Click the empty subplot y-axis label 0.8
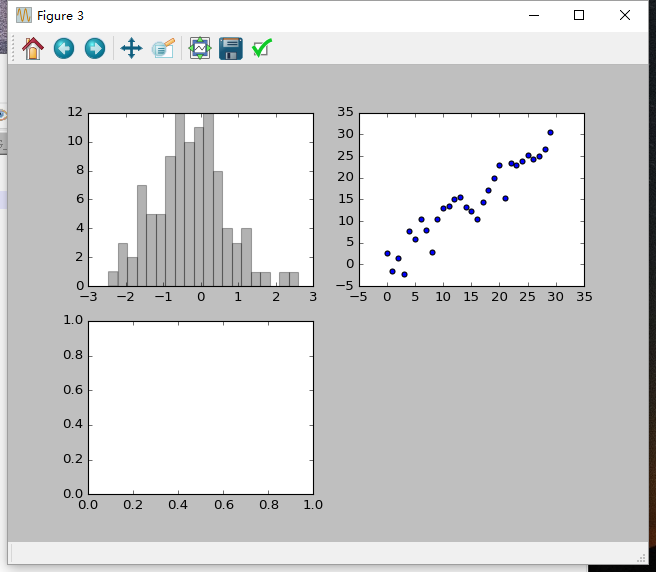Viewport: 656px width, 572px height. coord(73,355)
